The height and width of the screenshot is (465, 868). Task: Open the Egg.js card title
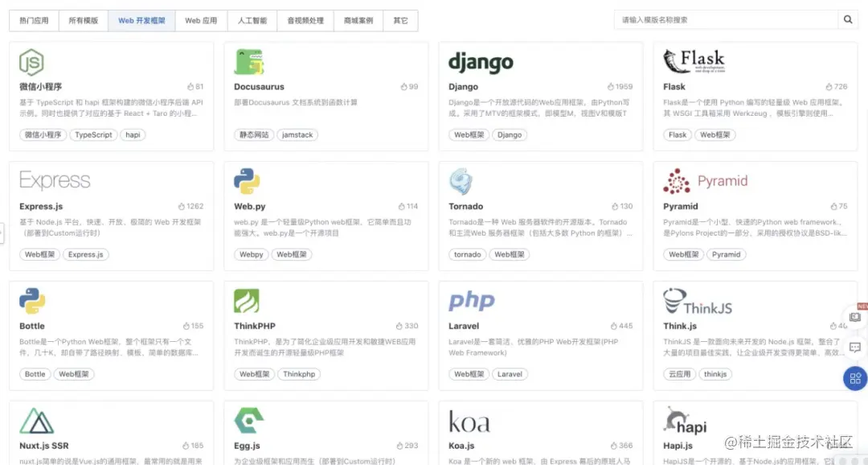tap(247, 446)
